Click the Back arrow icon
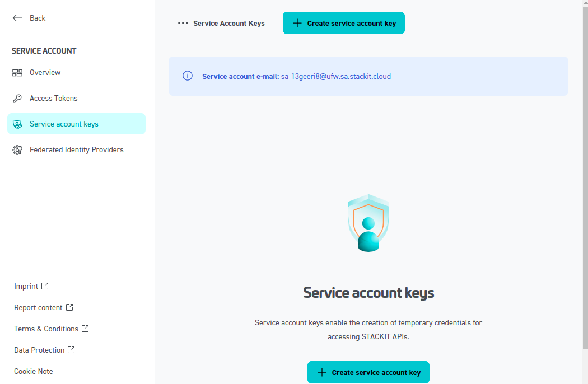The image size is (588, 384). point(17,18)
